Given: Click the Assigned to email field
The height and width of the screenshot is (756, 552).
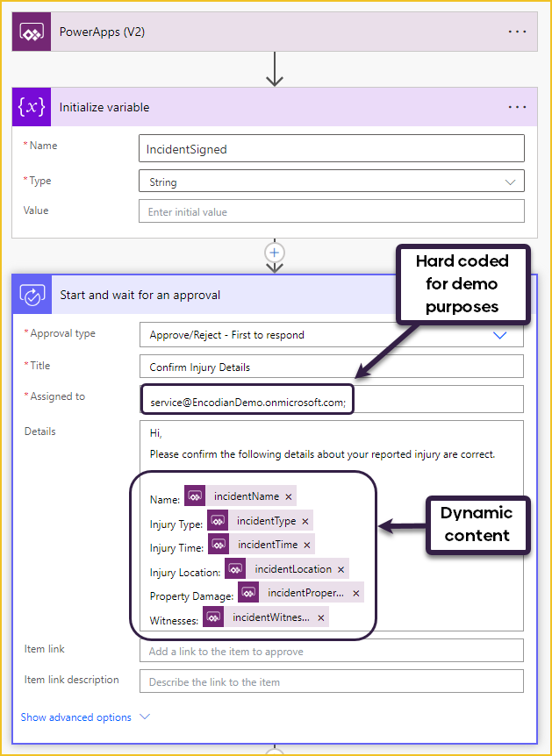Looking at the screenshot, I should click(332, 399).
